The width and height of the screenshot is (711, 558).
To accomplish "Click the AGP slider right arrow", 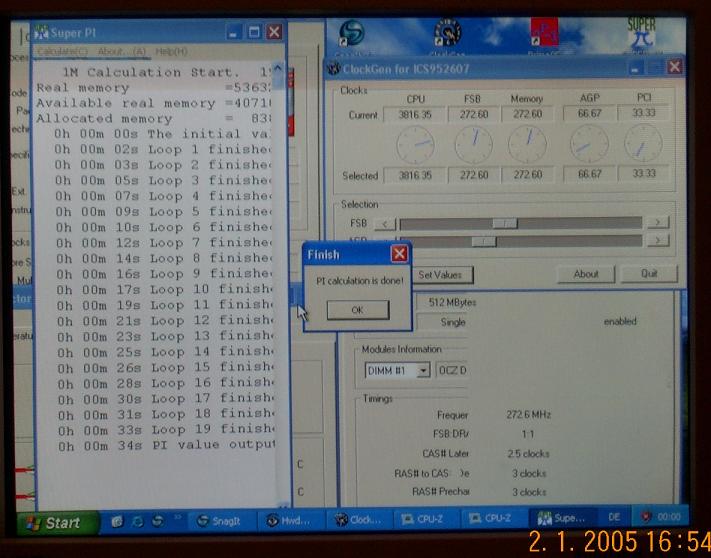I will [657, 240].
